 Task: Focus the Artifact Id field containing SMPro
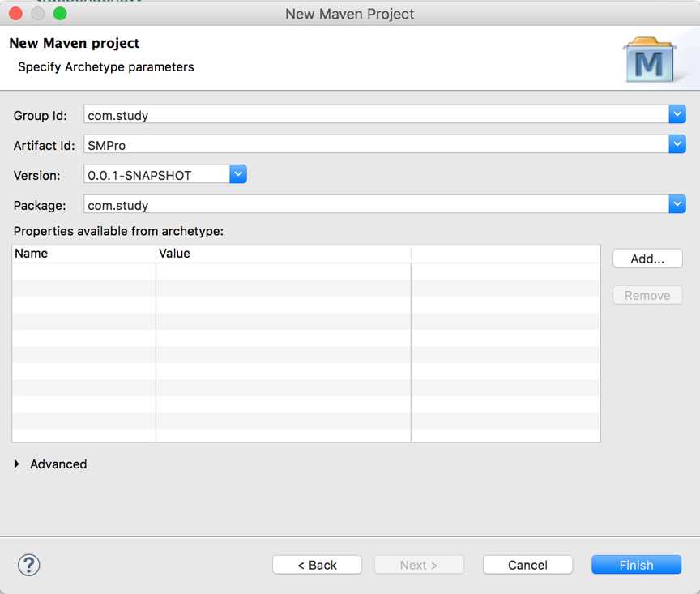(x=376, y=145)
